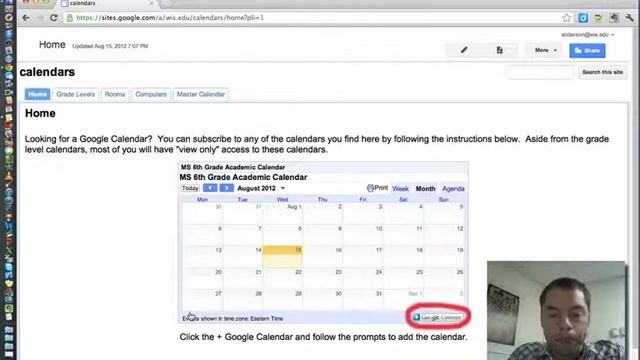Image resolution: width=640 pixels, height=360 pixels.
Task: Open the More dropdown menu
Action: coord(546,50)
